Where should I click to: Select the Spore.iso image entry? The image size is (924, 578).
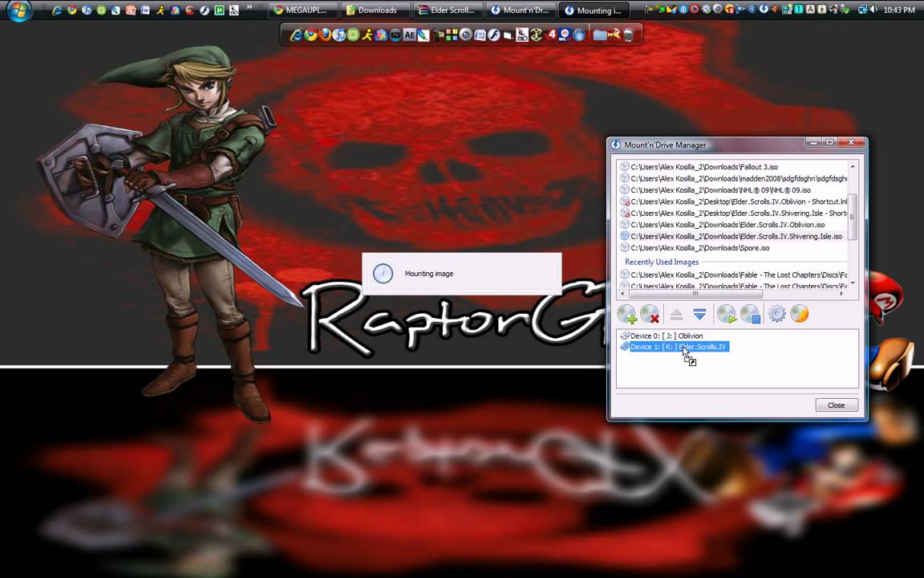point(695,248)
